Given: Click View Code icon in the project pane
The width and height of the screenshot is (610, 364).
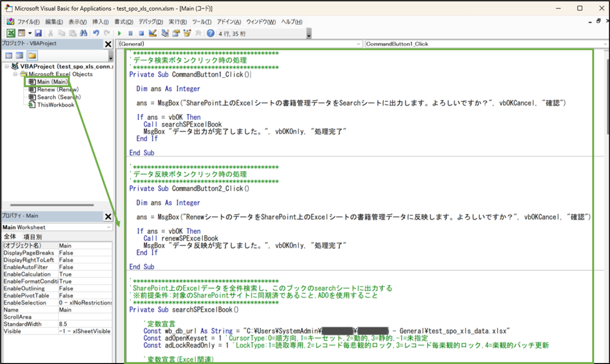Looking at the screenshot, I should pos(9,55).
